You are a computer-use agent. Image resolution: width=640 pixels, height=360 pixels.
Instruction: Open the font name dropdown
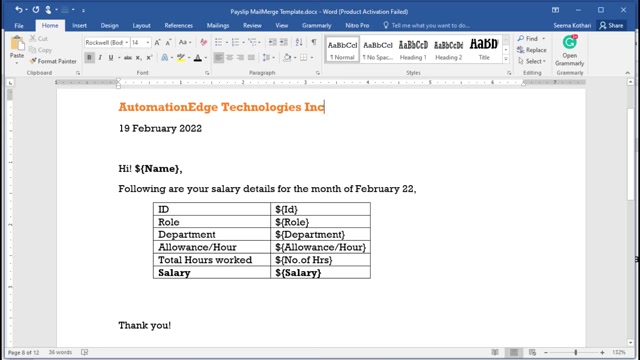click(x=127, y=42)
